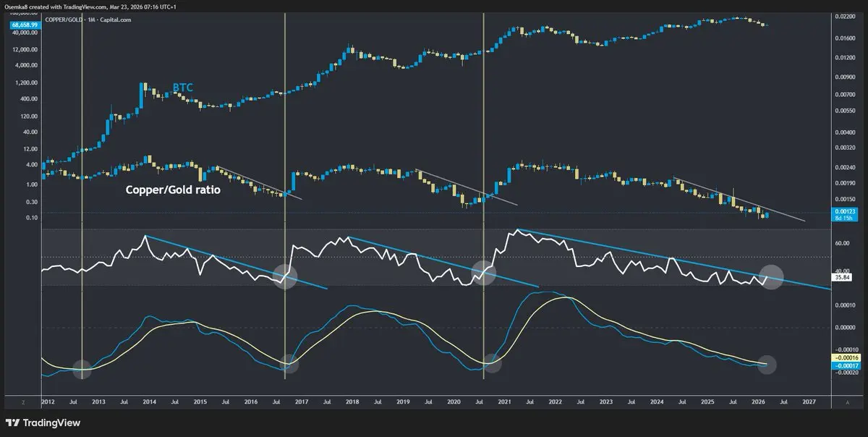868x437 pixels.
Task: Click the 8d 15h countdown label
Action: [844, 217]
